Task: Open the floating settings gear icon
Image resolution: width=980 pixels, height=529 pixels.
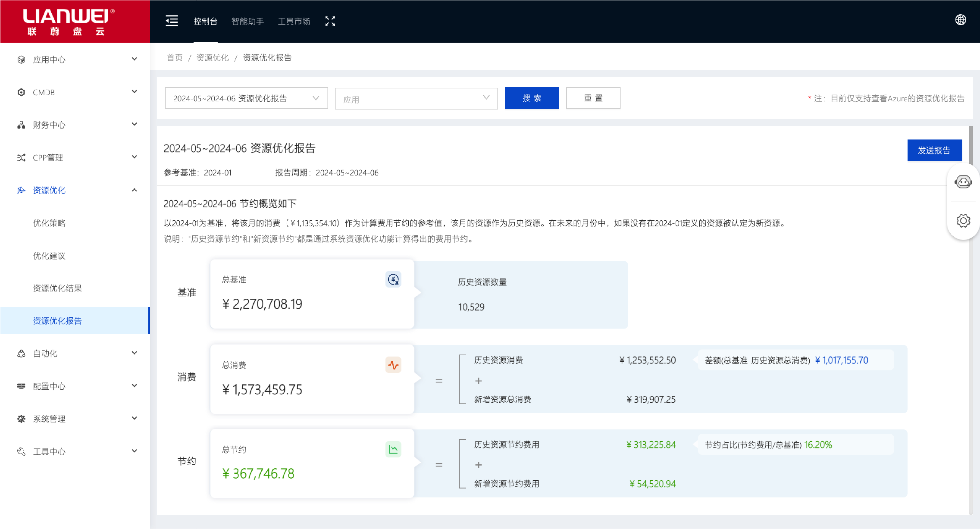Action: (x=963, y=221)
